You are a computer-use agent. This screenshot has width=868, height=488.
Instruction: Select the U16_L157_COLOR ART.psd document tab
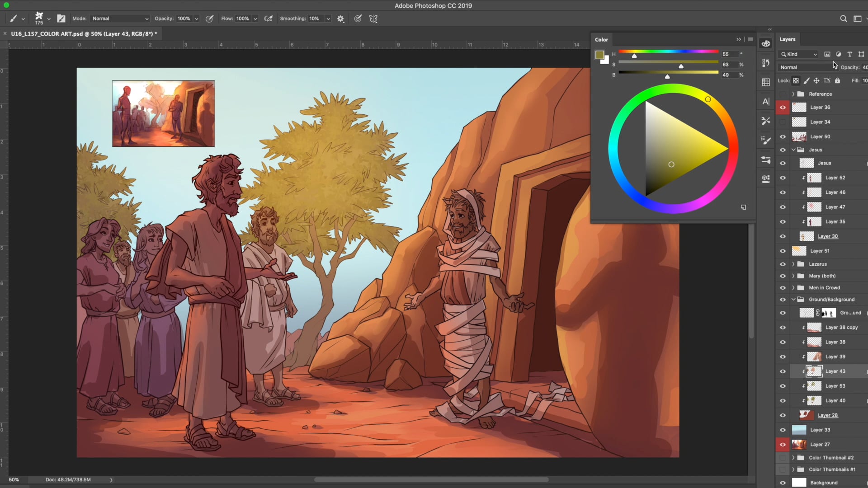tap(84, 33)
